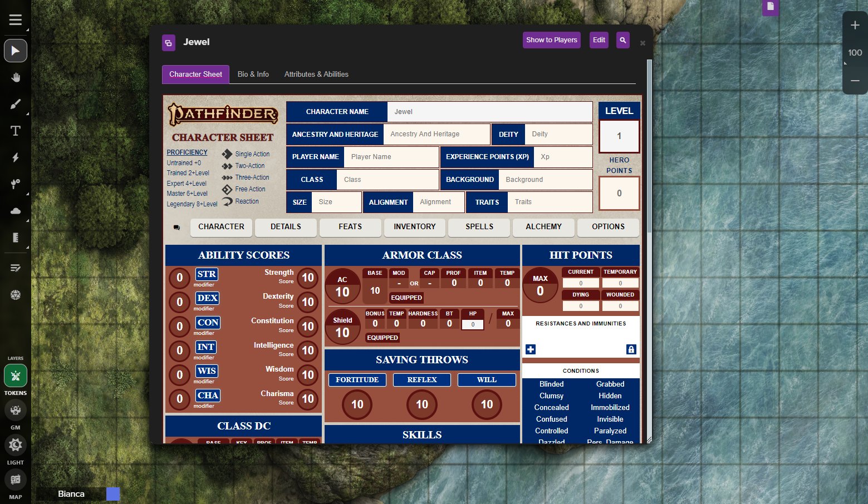Image resolution: width=868 pixels, height=504 pixels.
Task: Open the Turn Order list tool
Action: (16, 268)
